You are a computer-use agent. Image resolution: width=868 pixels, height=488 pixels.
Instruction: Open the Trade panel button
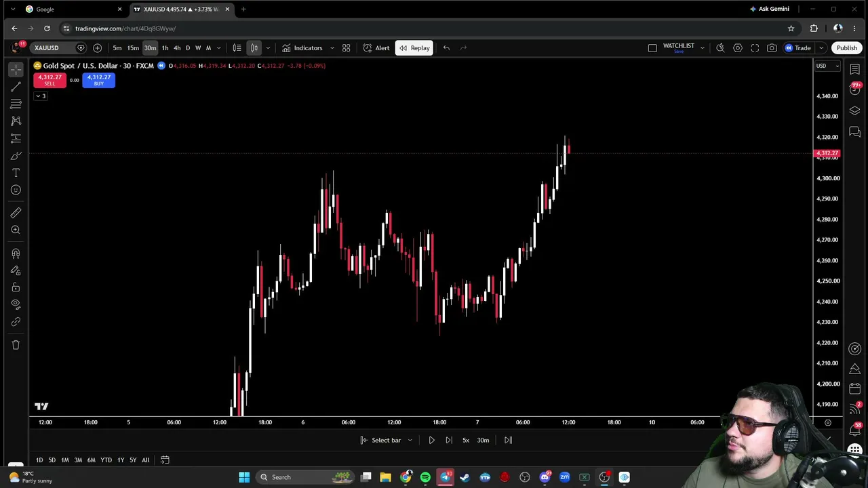coord(797,48)
